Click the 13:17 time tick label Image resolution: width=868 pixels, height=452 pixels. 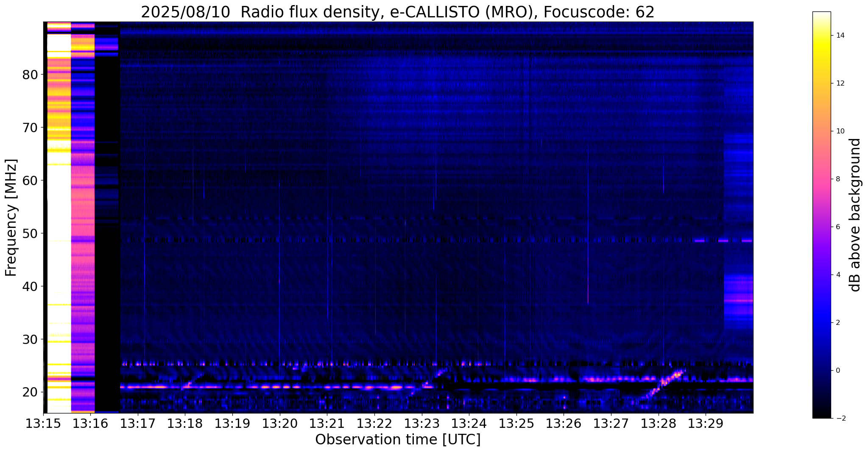pyautogui.click(x=138, y=423)
